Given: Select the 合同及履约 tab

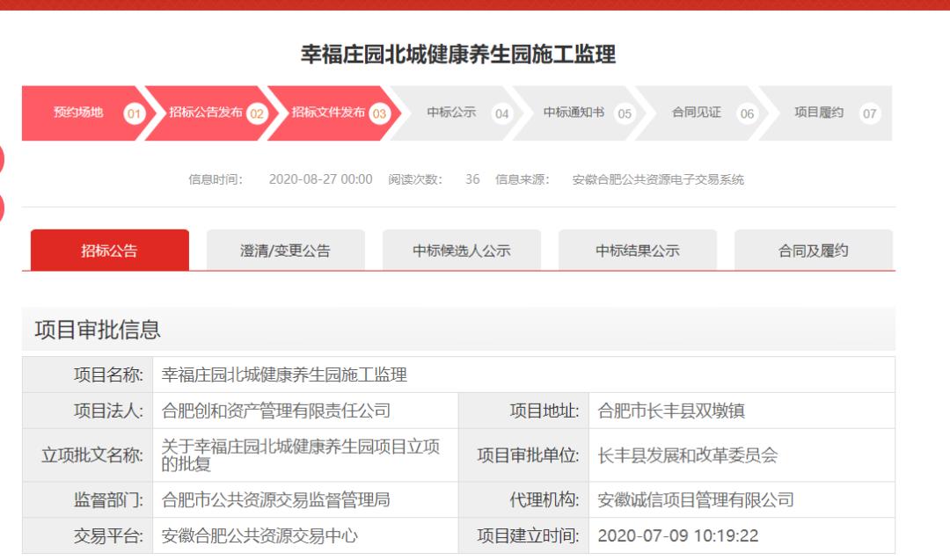Looking at the screenshot, I should click(x=814, y=251).
